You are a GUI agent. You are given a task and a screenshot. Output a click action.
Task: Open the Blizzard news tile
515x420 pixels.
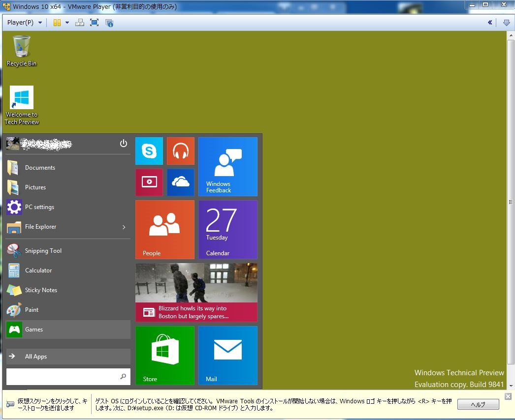196,292
